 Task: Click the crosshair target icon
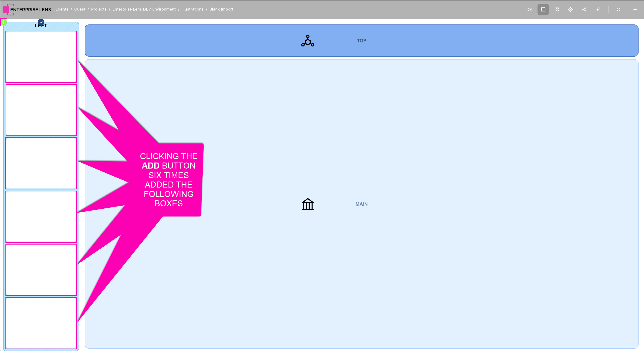point(570,10)
